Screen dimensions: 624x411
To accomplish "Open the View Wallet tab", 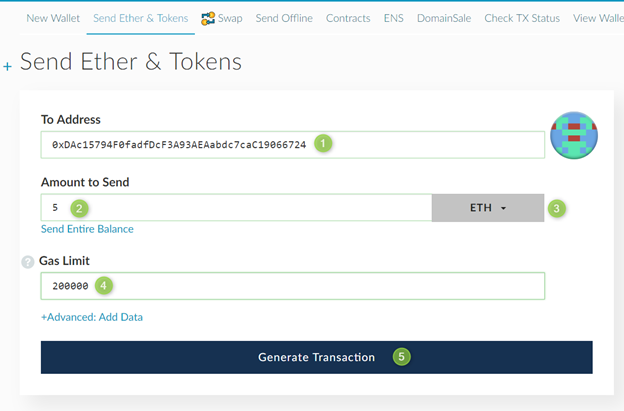I will click(598, 18).
